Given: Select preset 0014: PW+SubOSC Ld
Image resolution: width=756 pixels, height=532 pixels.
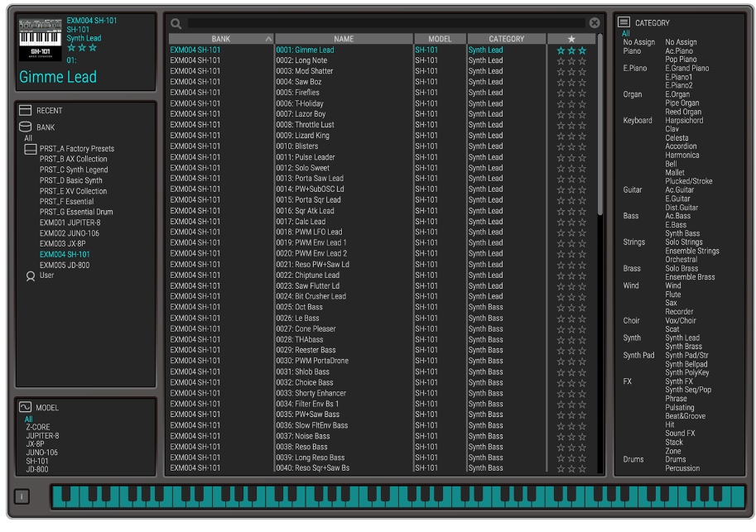Looking at the screenshot, I should pos(310,189).
